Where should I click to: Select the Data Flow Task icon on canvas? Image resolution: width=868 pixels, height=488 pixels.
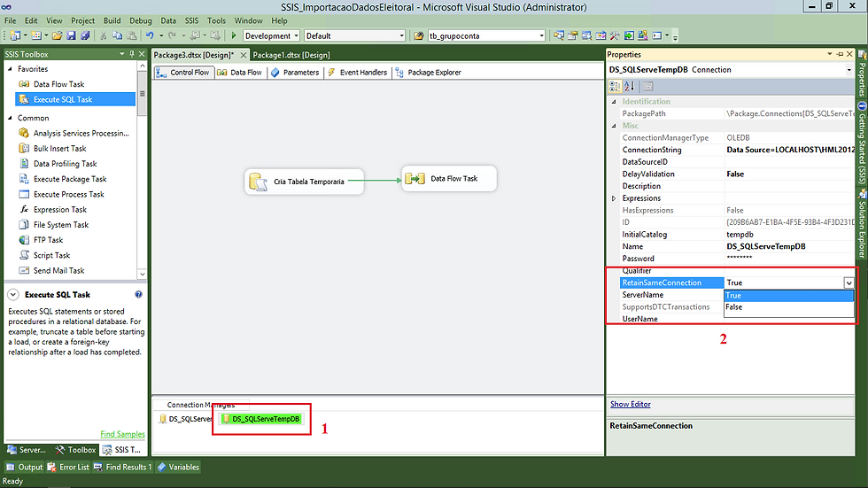[415, 179]
